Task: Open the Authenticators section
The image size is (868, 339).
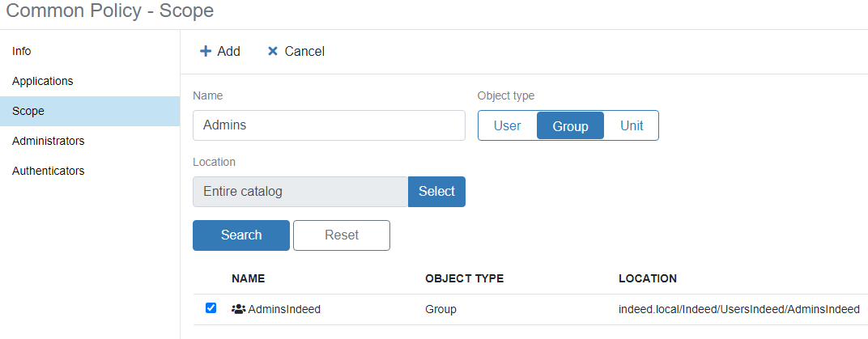Action: (x=49, y=171)
